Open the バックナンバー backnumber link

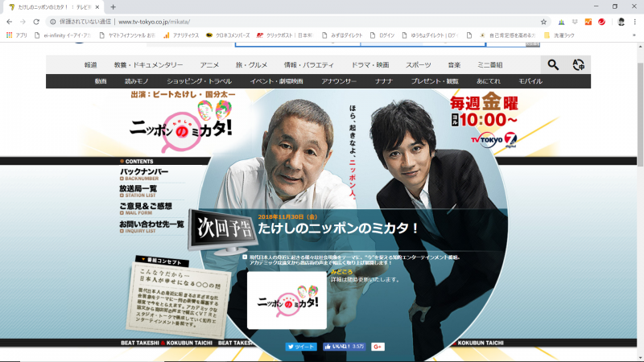coord(144,174)
